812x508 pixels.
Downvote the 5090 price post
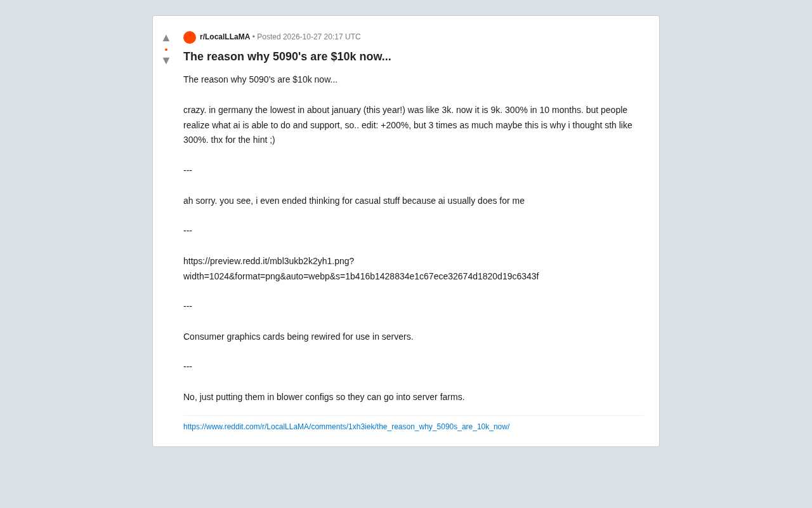point(166,61)
